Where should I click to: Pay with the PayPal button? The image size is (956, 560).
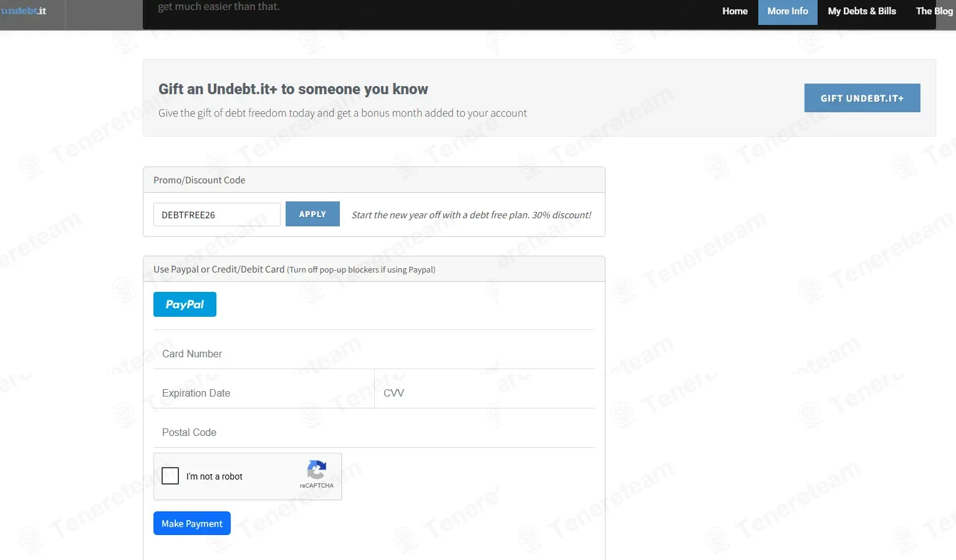click(x=185, y=304)
